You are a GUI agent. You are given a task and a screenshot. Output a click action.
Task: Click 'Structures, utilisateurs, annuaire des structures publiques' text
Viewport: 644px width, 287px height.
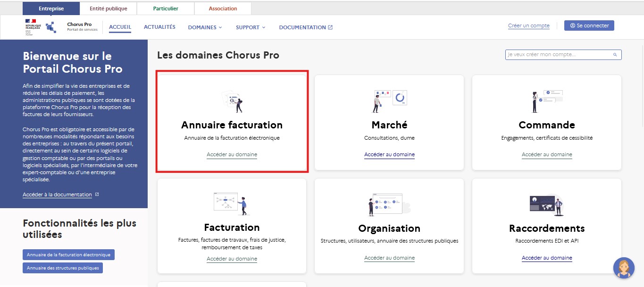pos(389,241)
